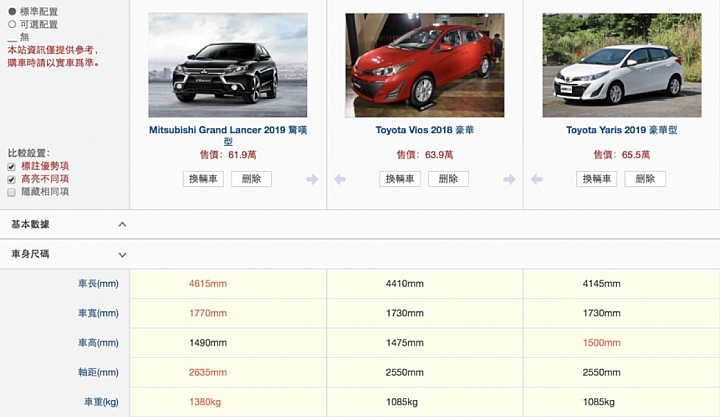
Task: Select the 4145mm length value
Action: click(602, 284)
